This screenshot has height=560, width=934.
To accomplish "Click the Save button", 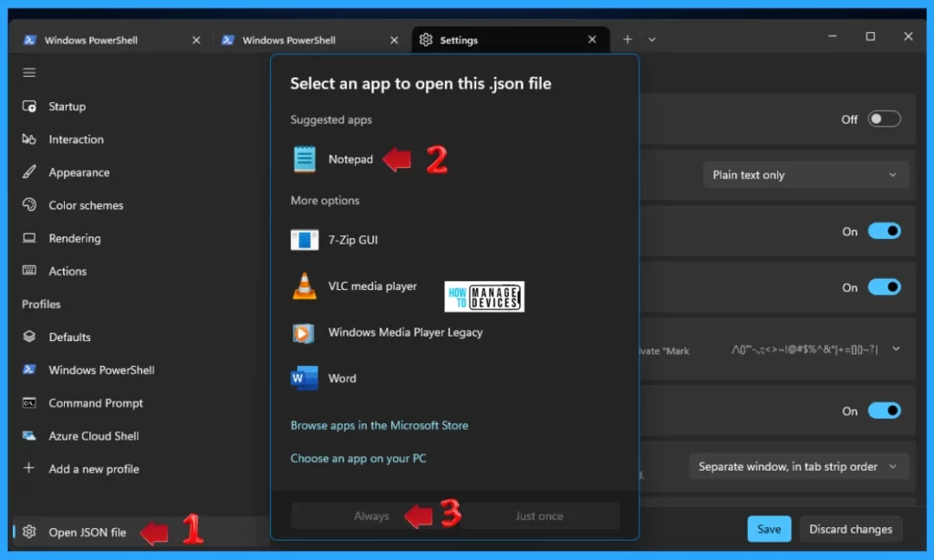I will point(768,529).
